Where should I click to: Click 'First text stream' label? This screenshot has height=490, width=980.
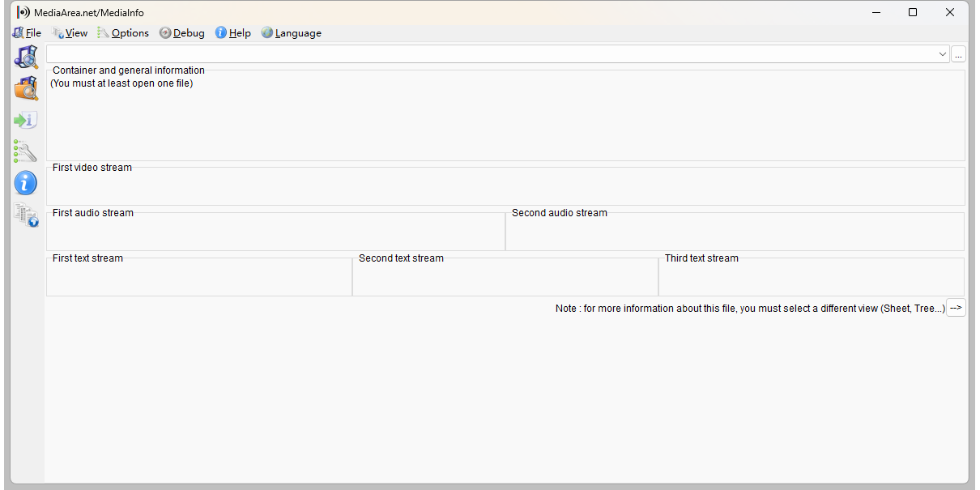pyautogui.click(x=87, y=258)
